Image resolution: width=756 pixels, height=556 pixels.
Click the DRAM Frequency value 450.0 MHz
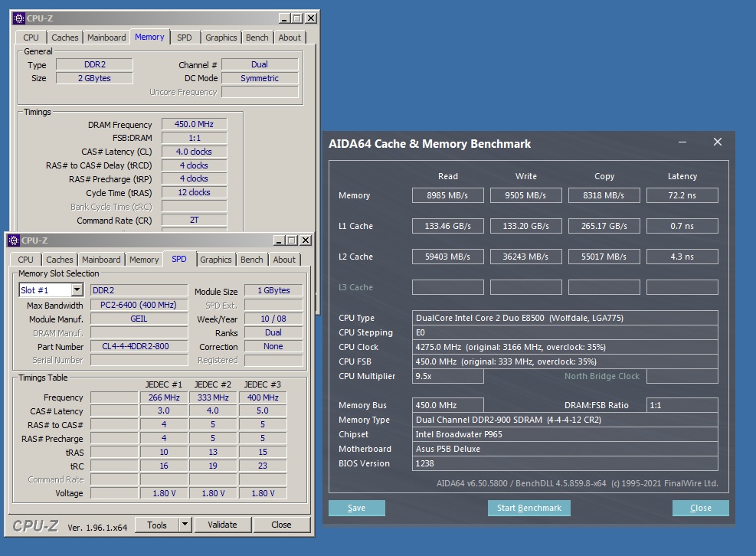(194, 124)
